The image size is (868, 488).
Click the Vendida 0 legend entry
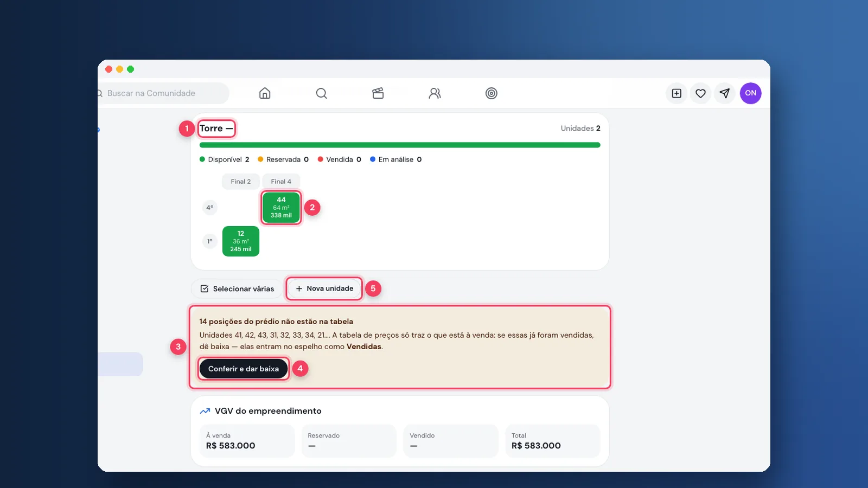340,159
